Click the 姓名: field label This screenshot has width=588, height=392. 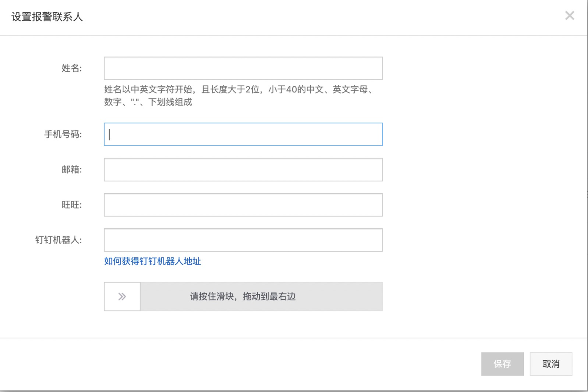(71, 68)
